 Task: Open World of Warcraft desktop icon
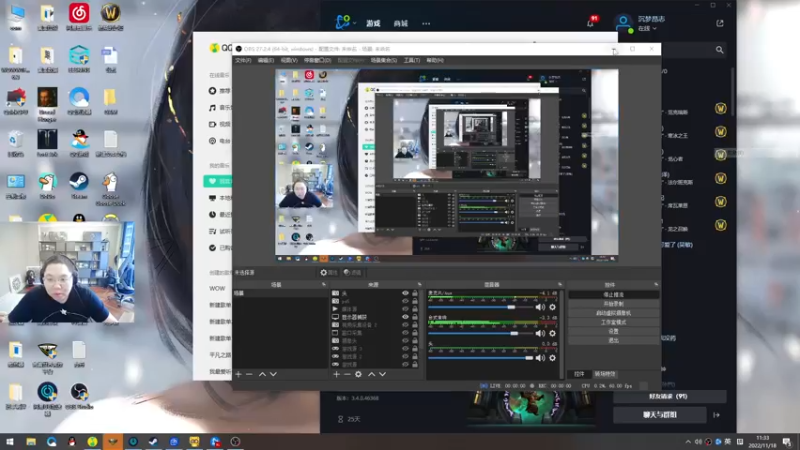click(110, 17)
